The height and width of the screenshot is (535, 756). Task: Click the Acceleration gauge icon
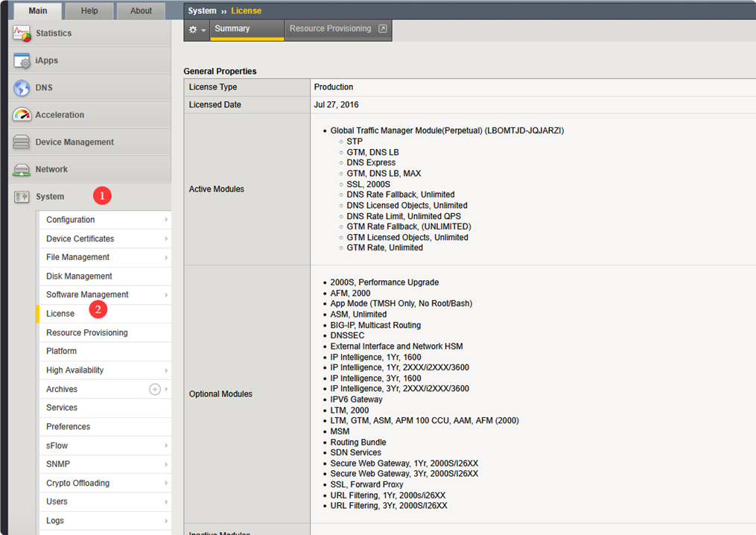click(22, 115)
